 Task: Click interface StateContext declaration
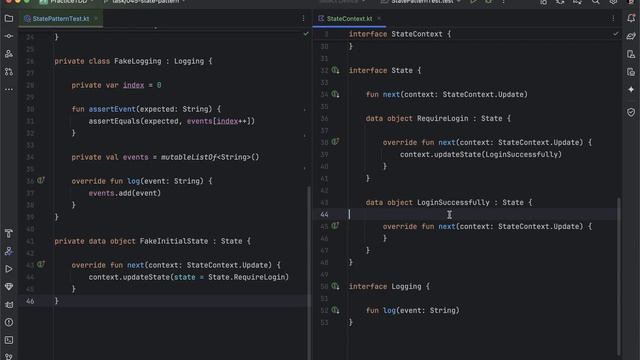tap(400, 34)
